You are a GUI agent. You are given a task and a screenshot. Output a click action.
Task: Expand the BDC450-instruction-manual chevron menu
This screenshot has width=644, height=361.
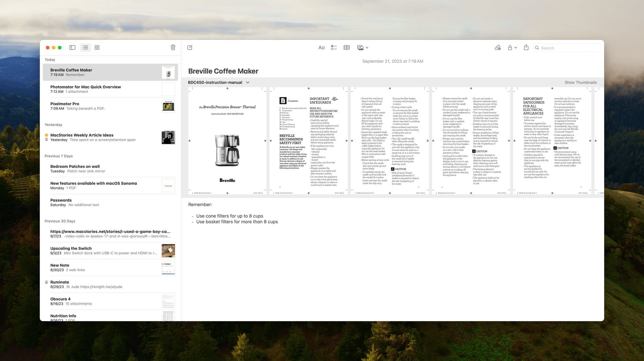click(x=248, y=82)
